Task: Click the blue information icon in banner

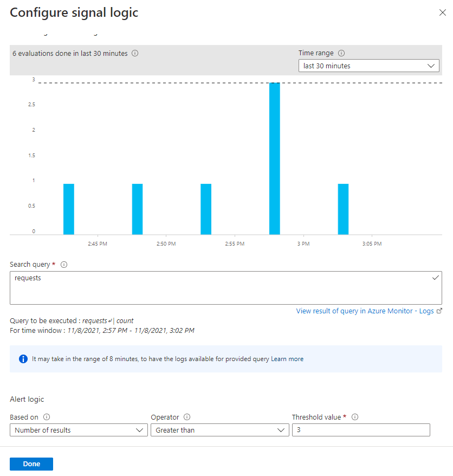Action: coord(23,359)
